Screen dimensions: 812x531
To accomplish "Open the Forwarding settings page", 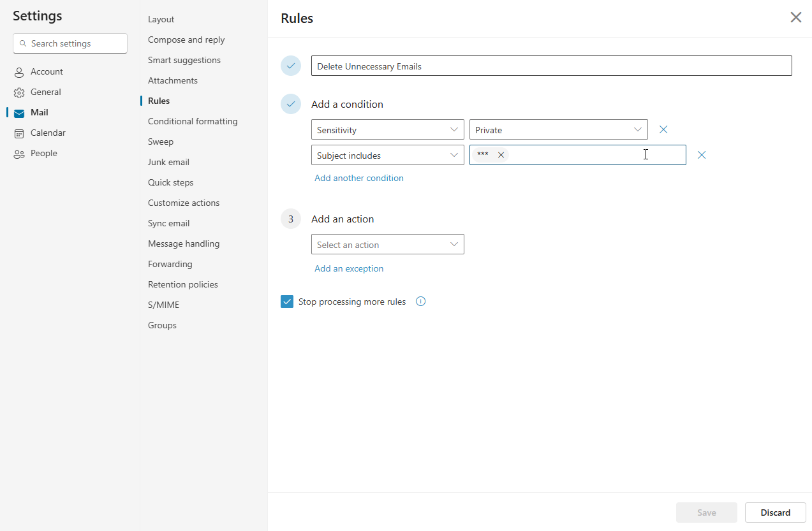I will tap(170, 264).
